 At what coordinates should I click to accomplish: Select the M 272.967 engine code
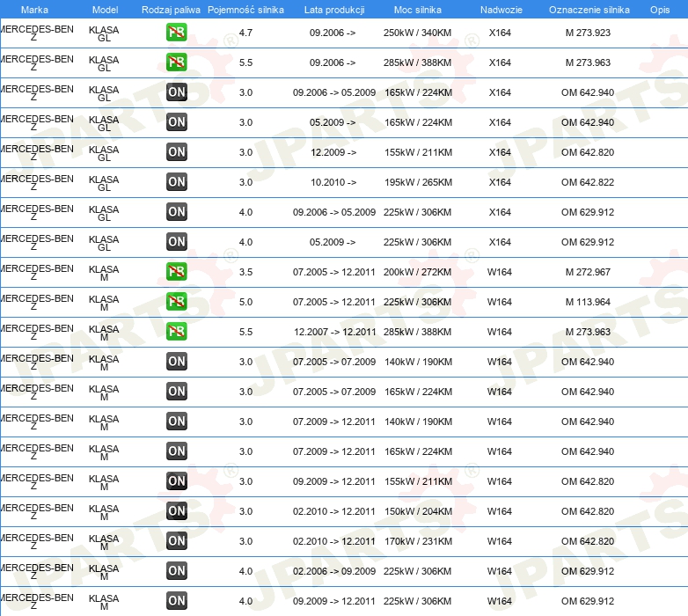tap(588, 272)
